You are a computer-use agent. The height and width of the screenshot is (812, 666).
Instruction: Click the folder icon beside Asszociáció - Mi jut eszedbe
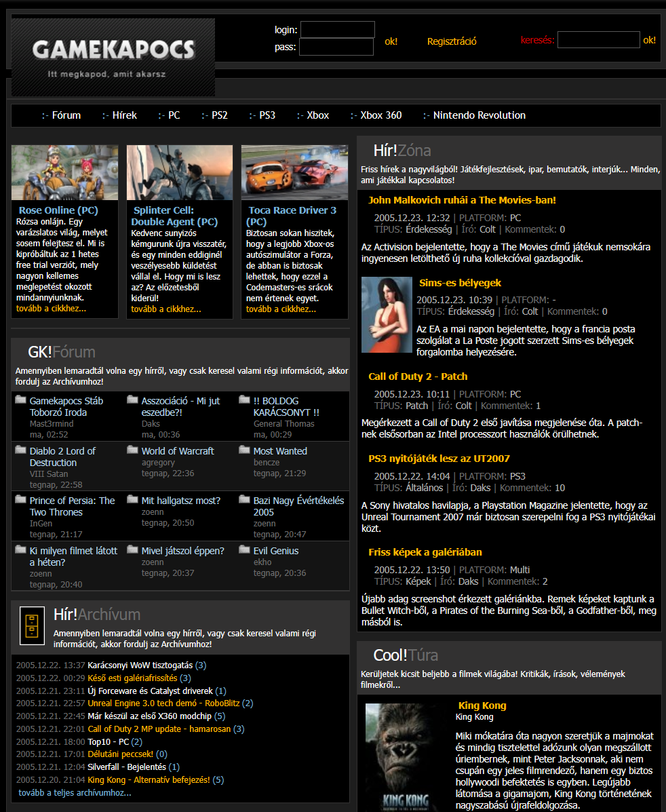coord(132,400)
